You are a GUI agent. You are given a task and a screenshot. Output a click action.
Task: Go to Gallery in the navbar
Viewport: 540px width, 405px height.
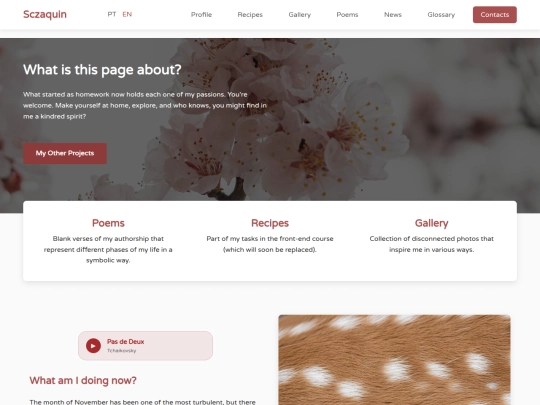tap(300, 14)
